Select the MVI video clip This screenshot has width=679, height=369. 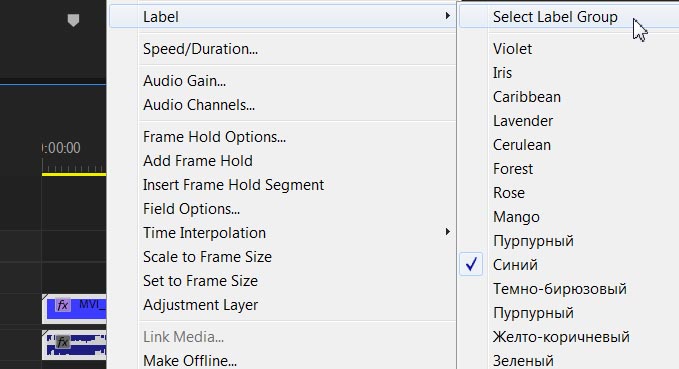click(74, 309)
